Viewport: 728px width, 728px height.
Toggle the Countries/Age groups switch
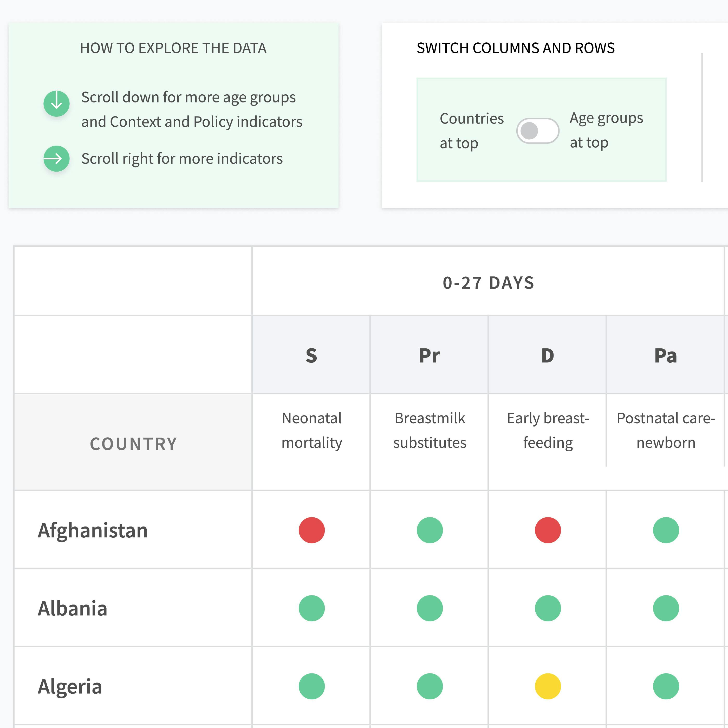tap(537, 131)
